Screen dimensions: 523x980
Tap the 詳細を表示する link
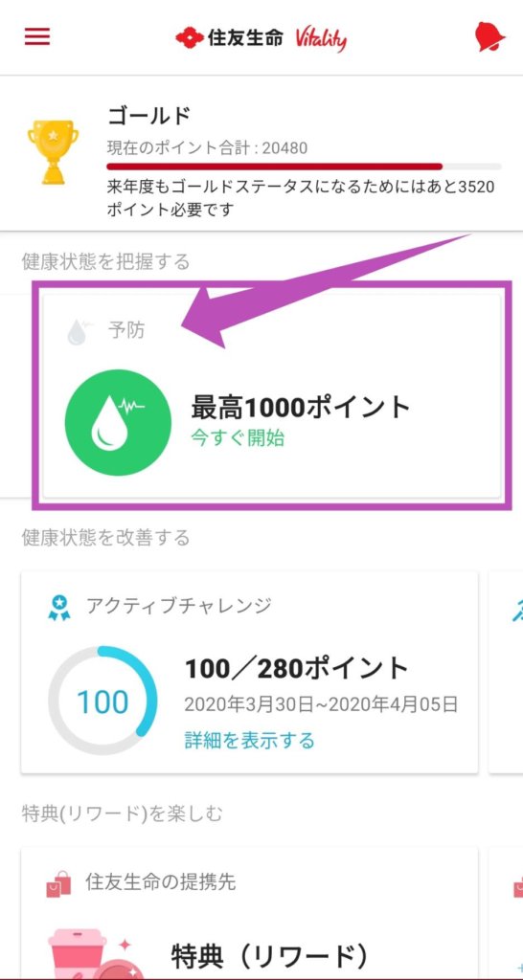pos(249,741)
